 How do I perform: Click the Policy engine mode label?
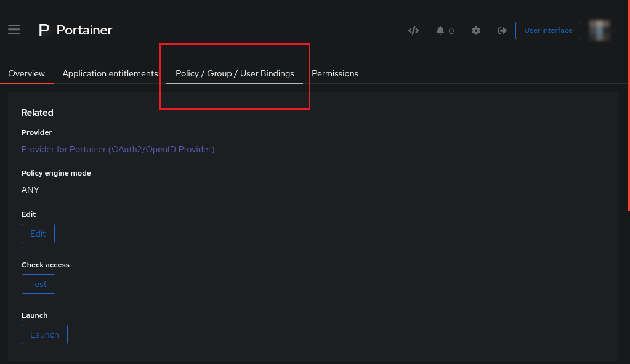[56, 173]
